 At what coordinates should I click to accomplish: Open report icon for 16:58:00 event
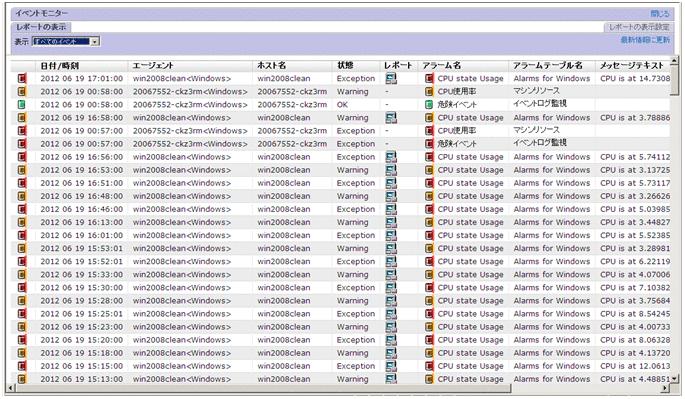click(391, 118)
